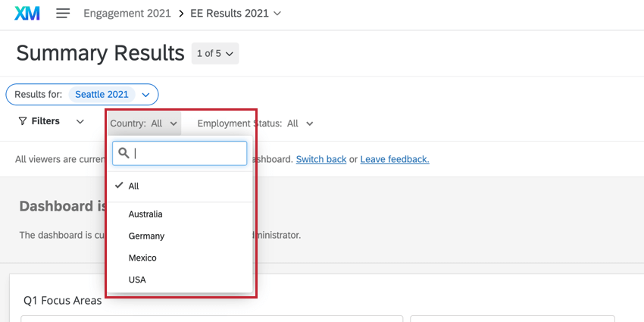Click the filter funnel icon
644x322 pixels.
tap(23, 121)
